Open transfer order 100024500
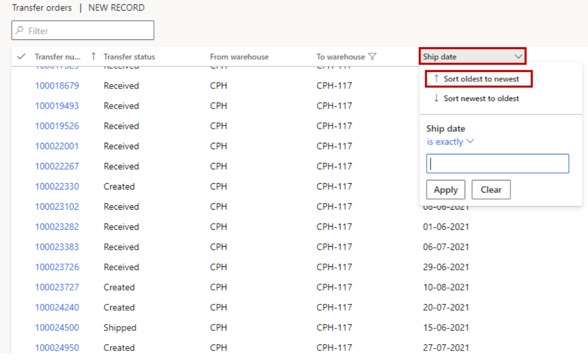Screen dimensions: 588x364 57,328
